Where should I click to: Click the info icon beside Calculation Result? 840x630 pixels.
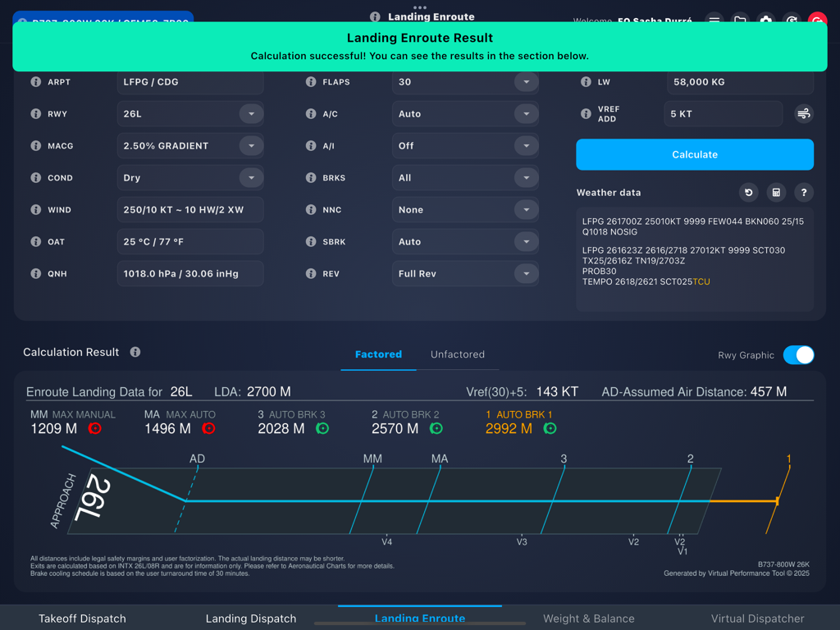tap(135, 352)
